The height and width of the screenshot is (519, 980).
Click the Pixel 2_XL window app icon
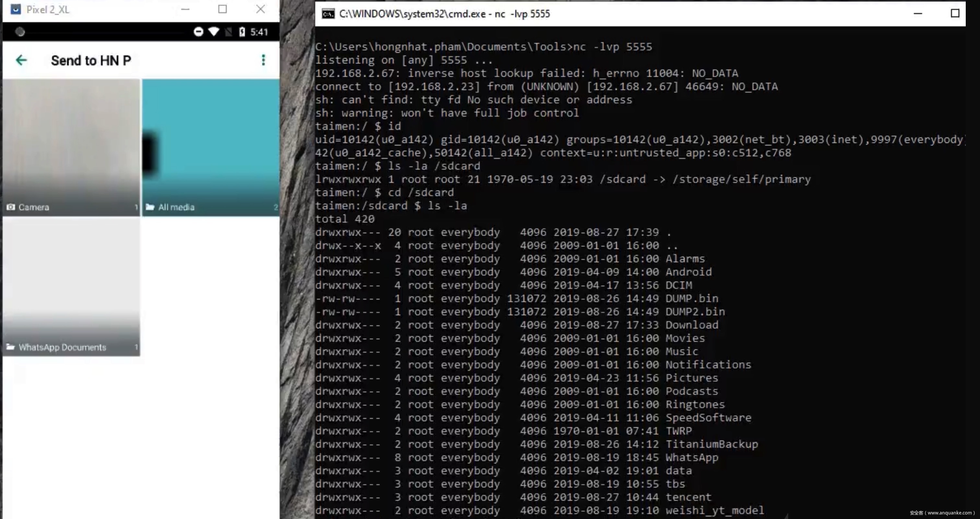16,9
